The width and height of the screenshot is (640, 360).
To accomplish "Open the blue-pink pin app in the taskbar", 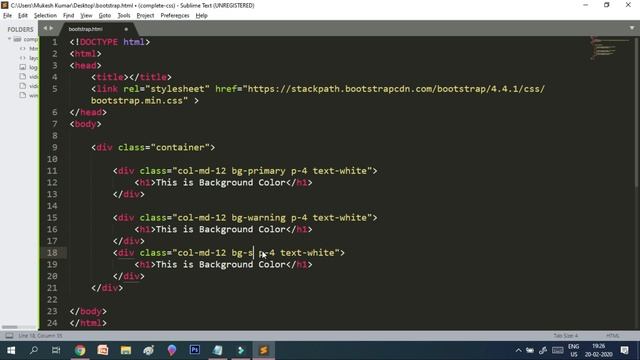I will tap(172, 350).
